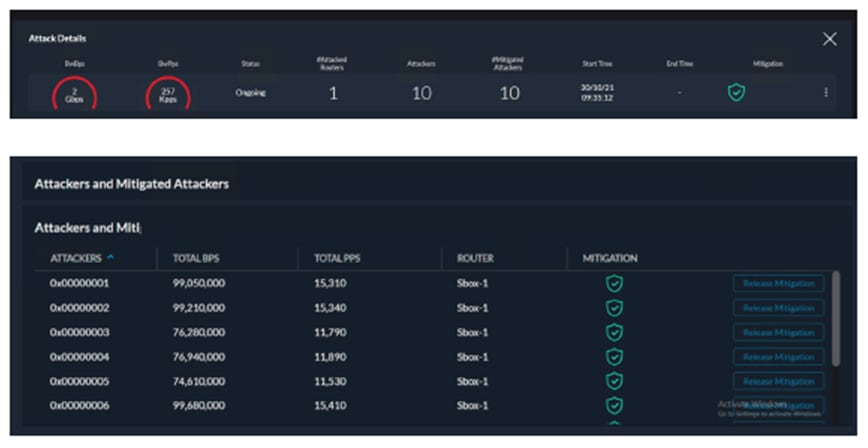Click the Attack Details heading

click(x=58, y=38)
